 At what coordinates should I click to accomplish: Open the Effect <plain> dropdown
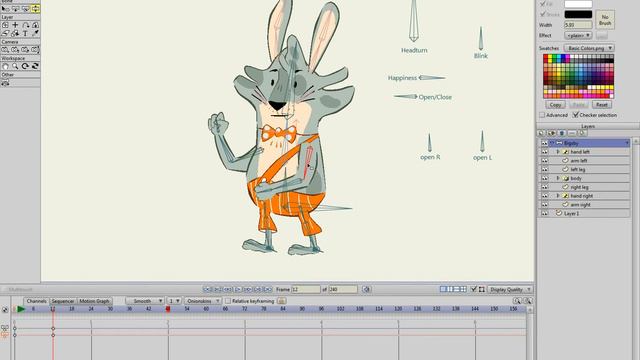[578, 36]
